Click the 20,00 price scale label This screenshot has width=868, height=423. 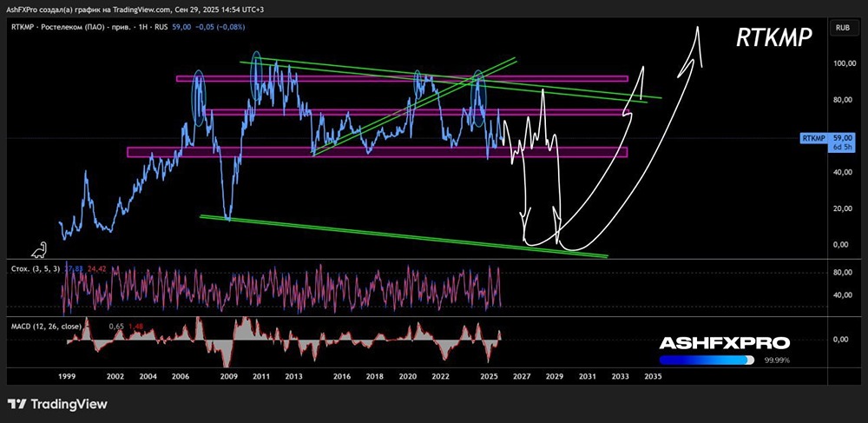pyautogui.click(x=842, y=208)
